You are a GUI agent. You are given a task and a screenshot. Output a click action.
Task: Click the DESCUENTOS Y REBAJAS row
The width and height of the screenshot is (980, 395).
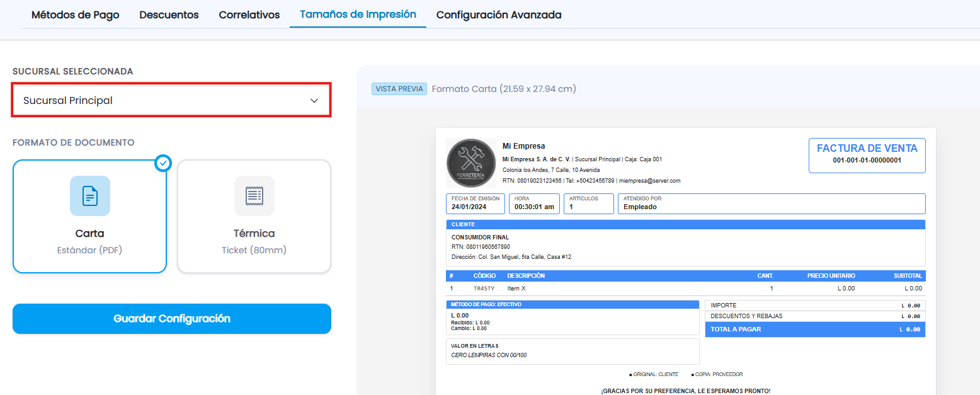[x=815, y=316]
